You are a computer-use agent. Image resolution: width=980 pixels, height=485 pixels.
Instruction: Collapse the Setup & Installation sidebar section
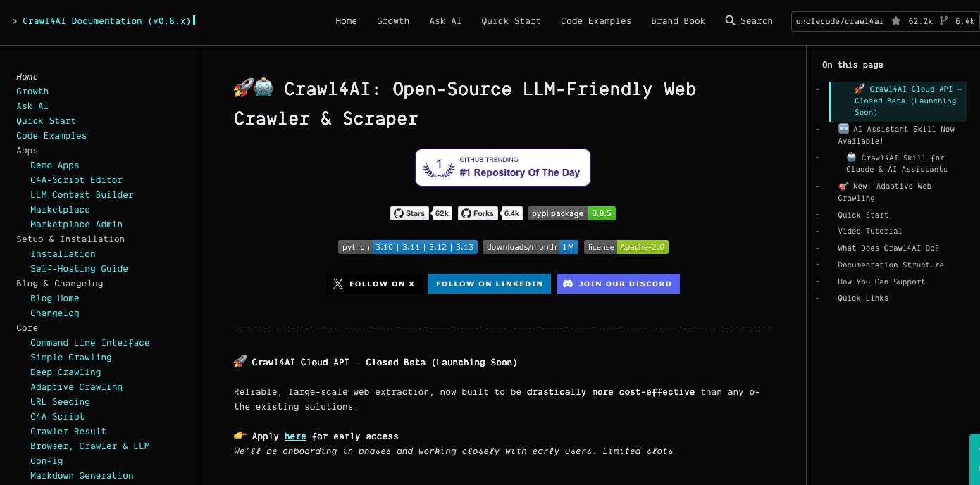70,239
